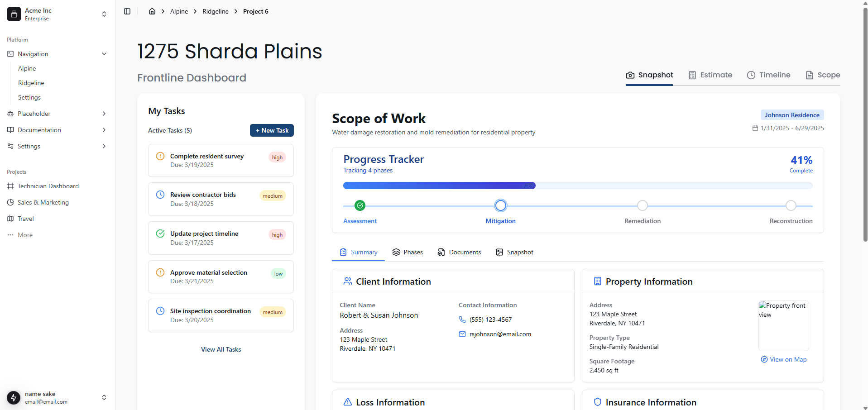
Task: Toggle status icon of Review contractor bids
Action: click(160, 195)
